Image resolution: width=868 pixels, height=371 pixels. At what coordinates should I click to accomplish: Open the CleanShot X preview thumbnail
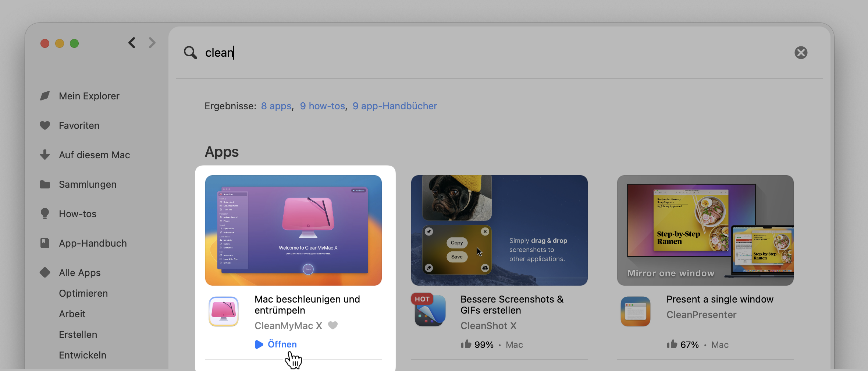pos(499,230)
